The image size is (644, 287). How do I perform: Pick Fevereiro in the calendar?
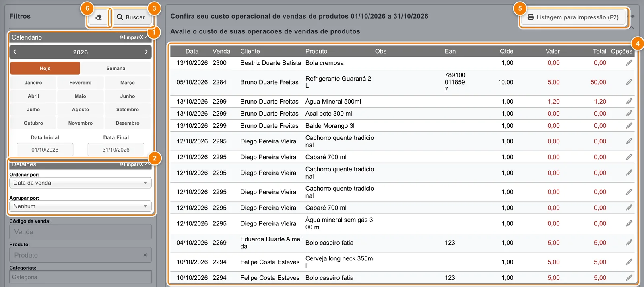[x=80, y=83]
